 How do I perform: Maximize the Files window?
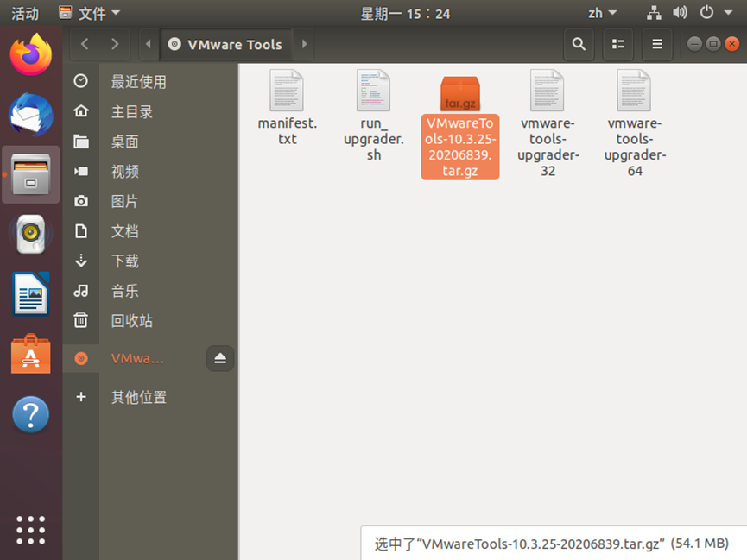click(x=713, y=44)
